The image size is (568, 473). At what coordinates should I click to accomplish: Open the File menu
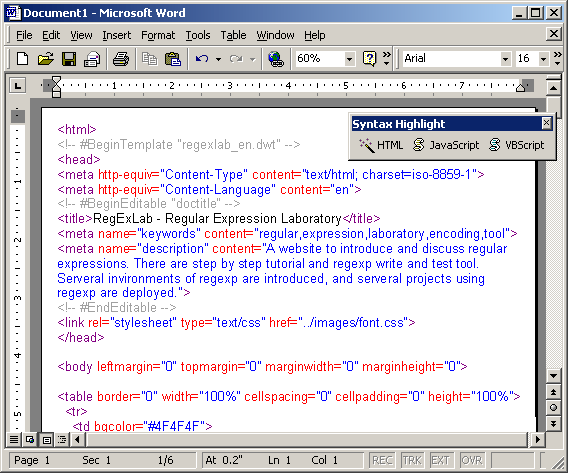pos(24,35)
